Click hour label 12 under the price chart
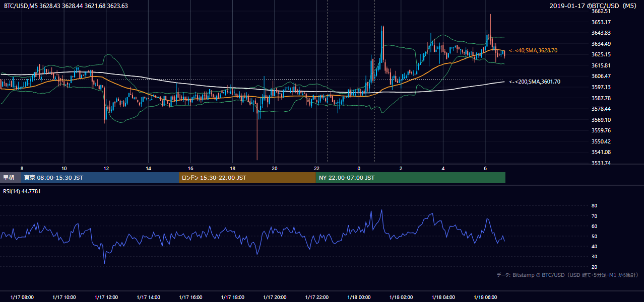This screenshot has height=302, width=644. tap(106, 168)
